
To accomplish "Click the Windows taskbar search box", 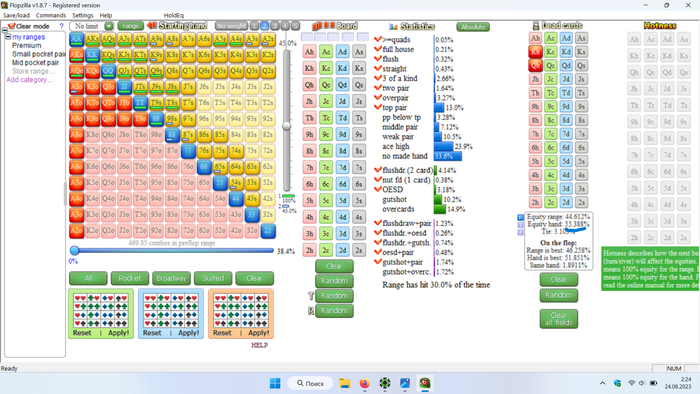I will click(x=310, y=383).
